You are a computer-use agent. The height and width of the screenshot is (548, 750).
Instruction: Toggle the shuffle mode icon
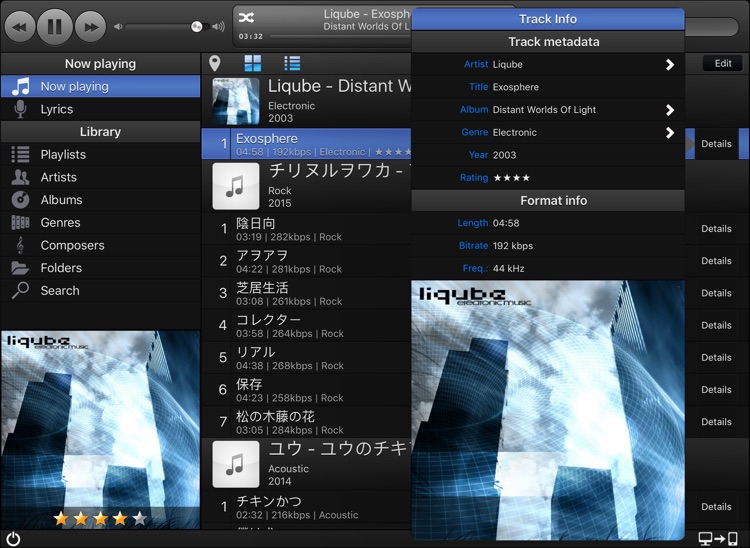pyautogui.click(x=246, y=18)
